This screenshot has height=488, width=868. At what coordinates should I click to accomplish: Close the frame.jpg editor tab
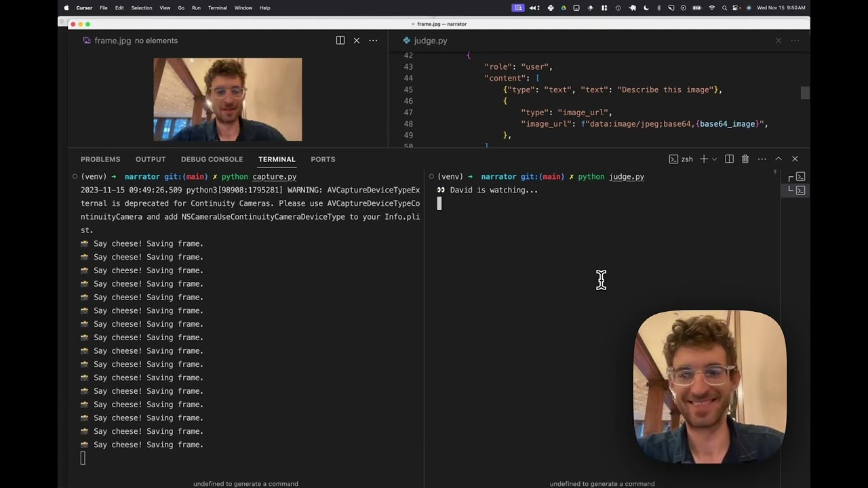click(357, 41)
